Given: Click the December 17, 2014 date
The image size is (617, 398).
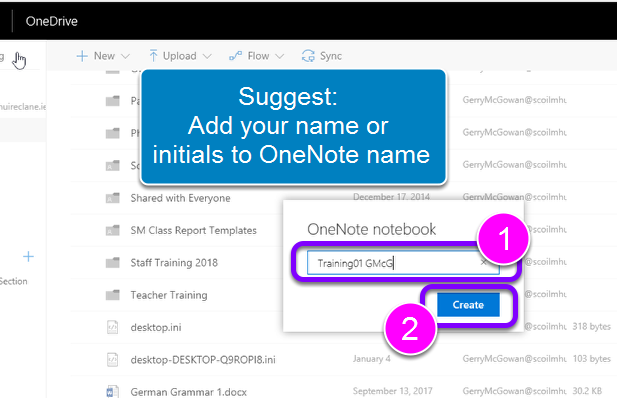Looking at the screenshot, I should (391, 196).
